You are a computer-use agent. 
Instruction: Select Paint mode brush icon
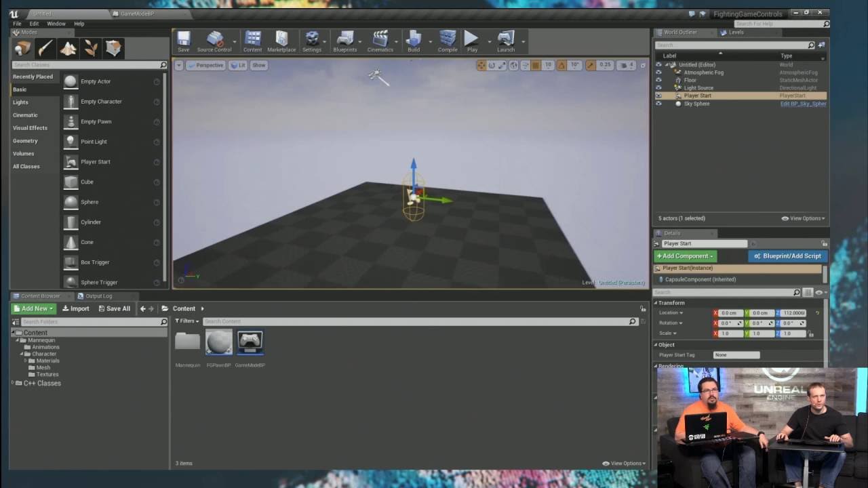tap(45, 48)
